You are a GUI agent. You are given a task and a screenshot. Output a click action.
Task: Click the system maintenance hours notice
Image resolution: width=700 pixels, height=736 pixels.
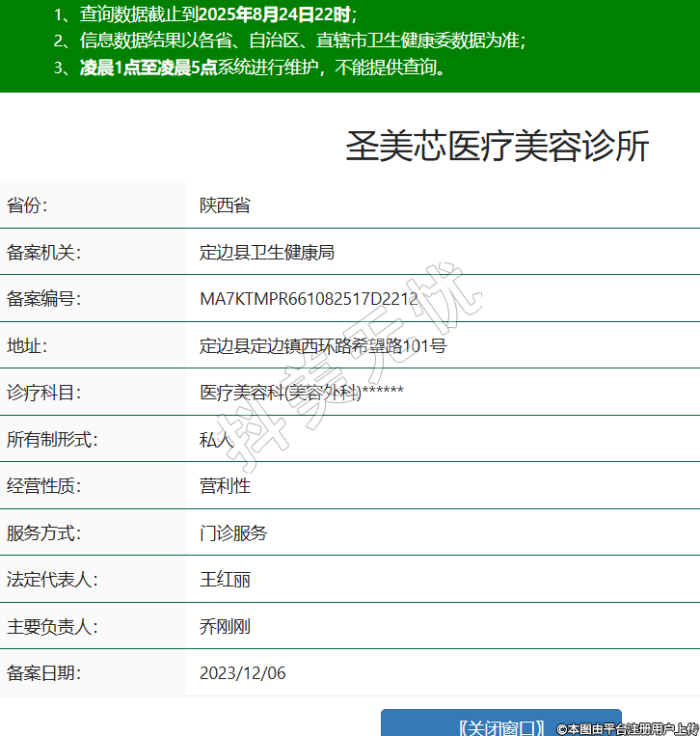(250, 68)
